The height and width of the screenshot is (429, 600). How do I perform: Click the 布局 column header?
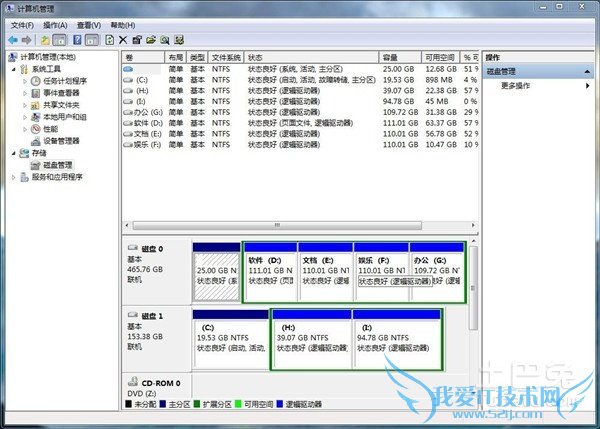[x=176, y=57]
